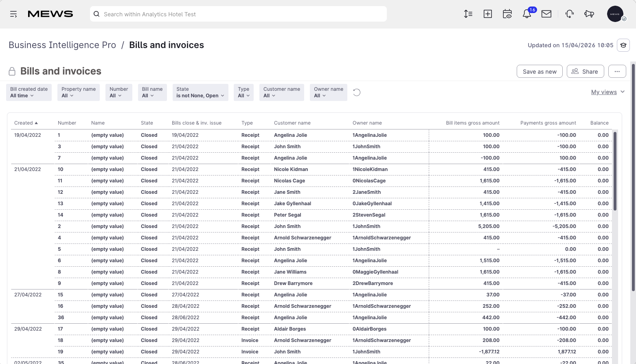Sort by the Created column header
636x364 pixels.
(26, 123)
